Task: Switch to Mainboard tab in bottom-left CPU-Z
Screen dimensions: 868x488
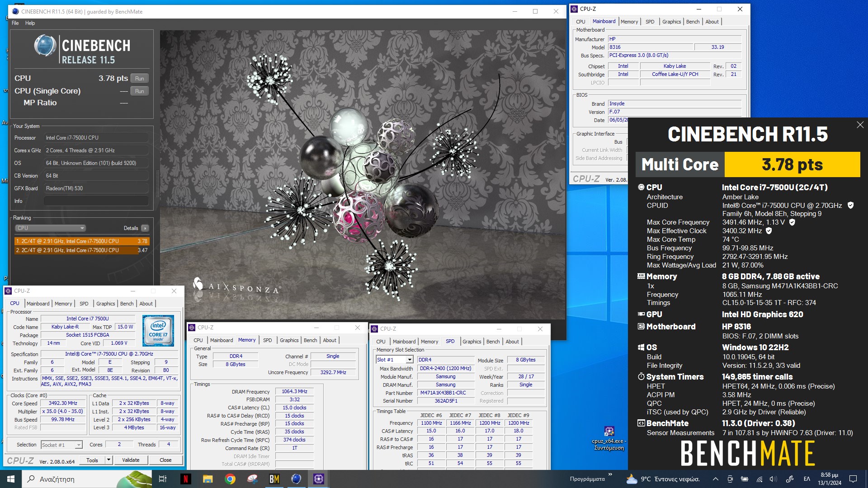Action: point(38,304)
